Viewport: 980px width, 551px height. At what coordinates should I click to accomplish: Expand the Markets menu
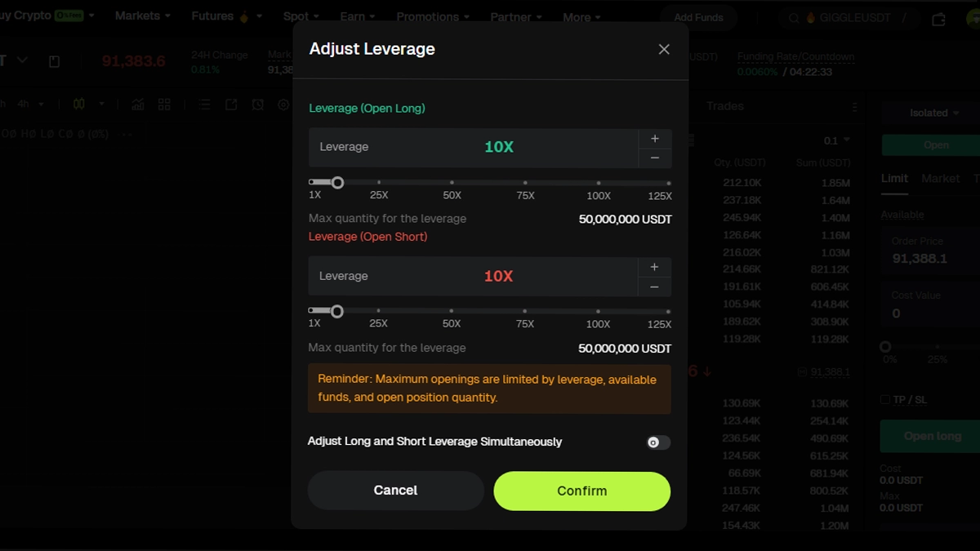(142, 16)
